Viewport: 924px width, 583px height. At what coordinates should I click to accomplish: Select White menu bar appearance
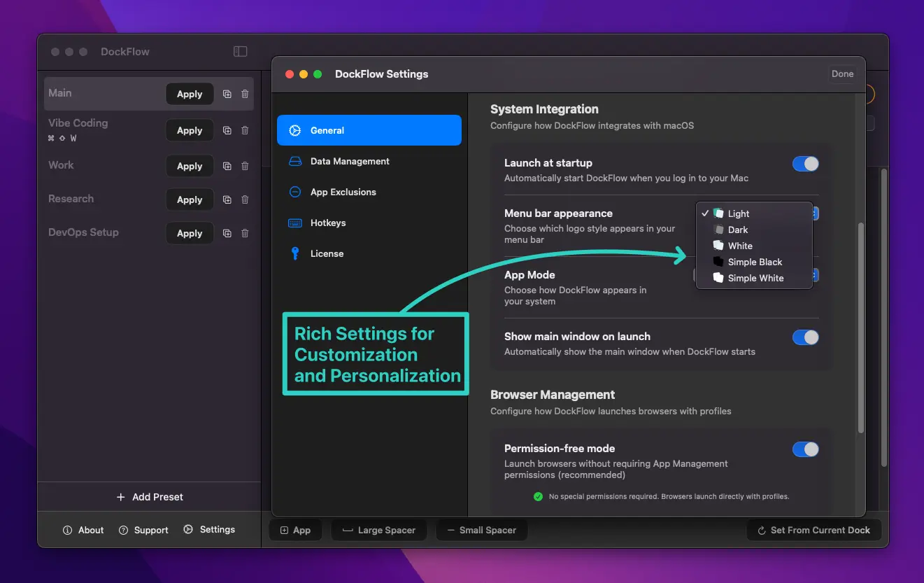pyautogui.click(x=754, y=246)
